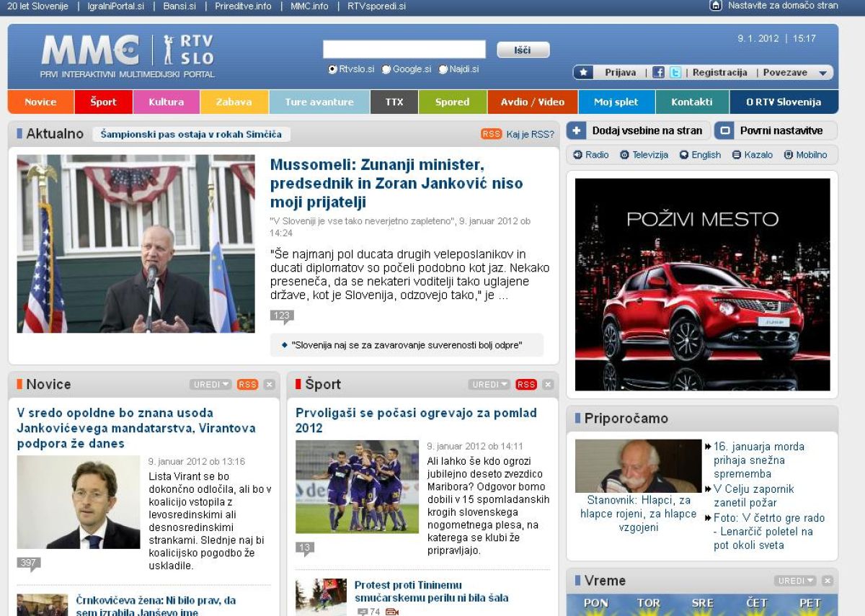This screenshot has height=616, width=865.
Task: Focus the search text field
Action: 404,50
